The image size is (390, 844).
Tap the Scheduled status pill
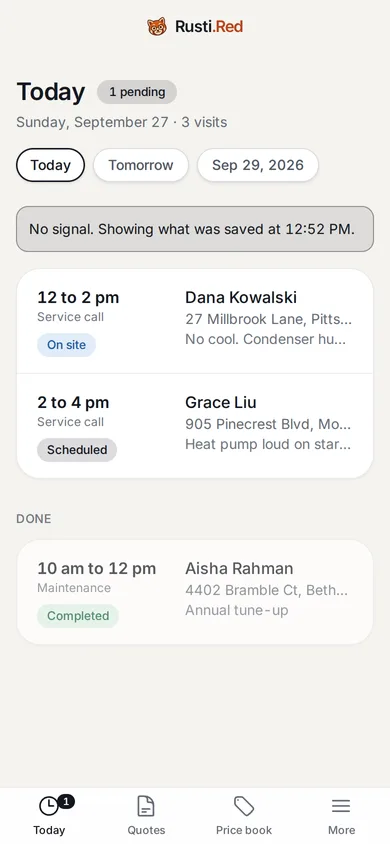(x=77, y=450)
